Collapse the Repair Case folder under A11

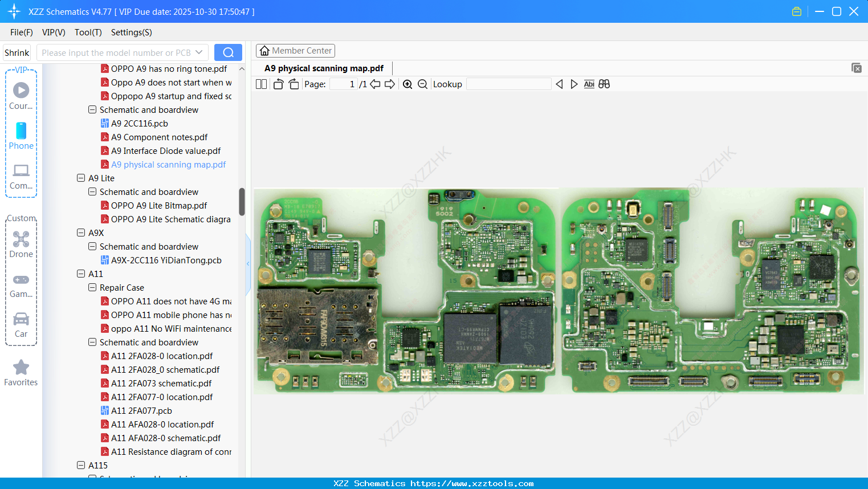[92, 287]
